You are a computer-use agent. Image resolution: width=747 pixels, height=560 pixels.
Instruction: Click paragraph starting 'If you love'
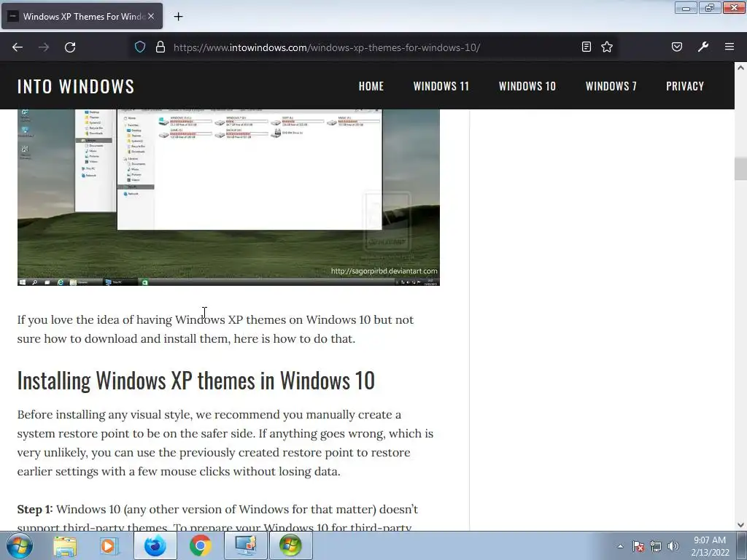[x=215, y=329]
